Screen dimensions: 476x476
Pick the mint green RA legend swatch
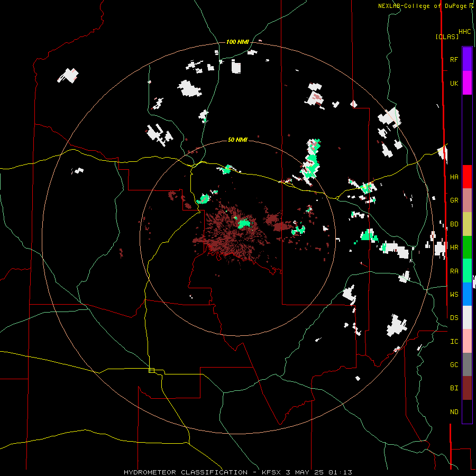[467, 271]
